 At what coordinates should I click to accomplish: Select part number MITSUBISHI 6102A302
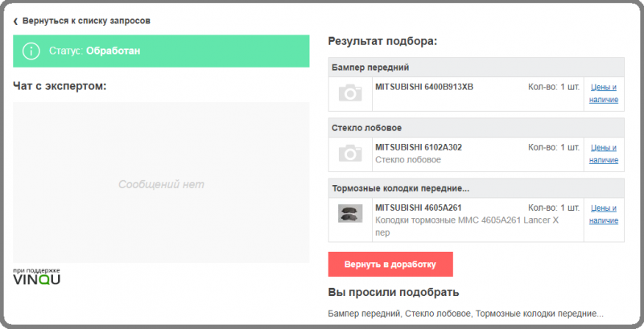419,147
